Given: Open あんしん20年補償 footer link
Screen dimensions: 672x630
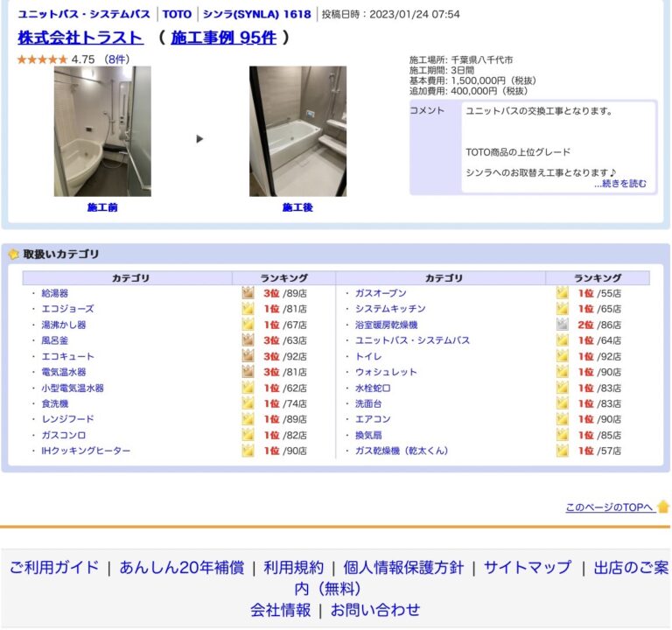Looking at the screenshot, I should point(182,567).
